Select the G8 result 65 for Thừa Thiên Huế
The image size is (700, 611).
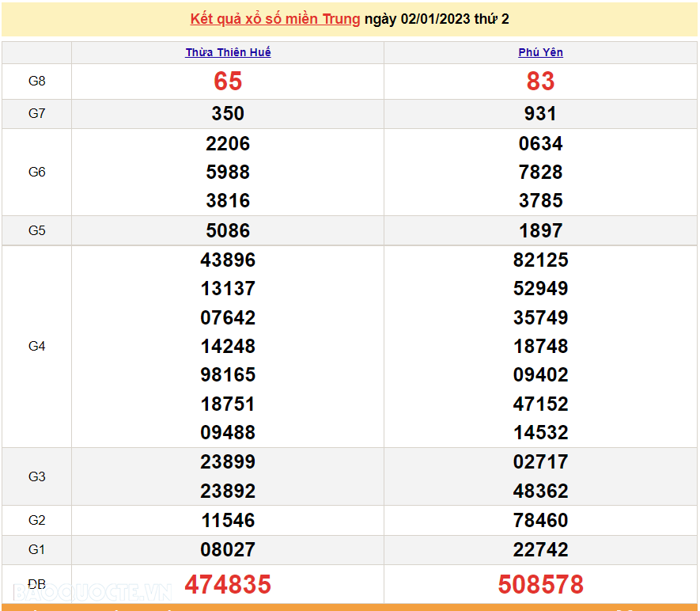point(227,82)
